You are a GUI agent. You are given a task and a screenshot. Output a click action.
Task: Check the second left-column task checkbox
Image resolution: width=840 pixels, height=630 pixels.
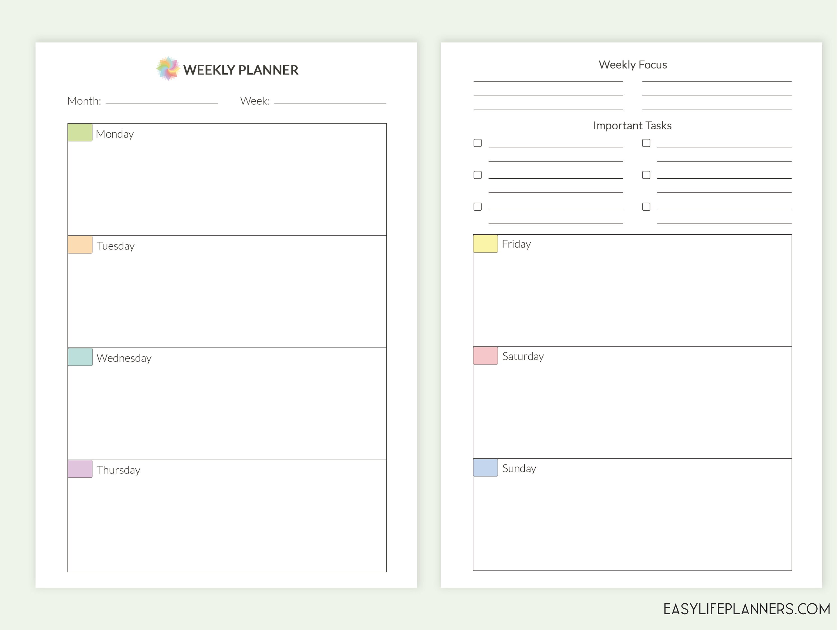478,175
